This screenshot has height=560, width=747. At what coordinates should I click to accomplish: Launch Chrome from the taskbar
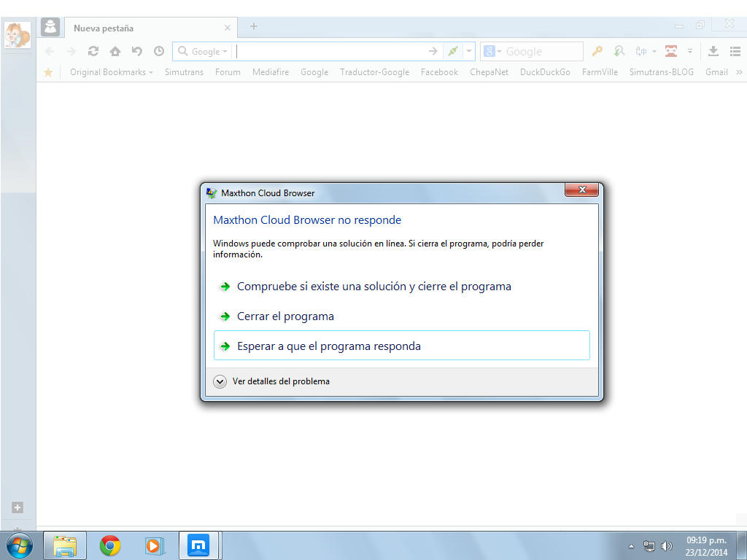pyautogui.click(x=110, y=545)
